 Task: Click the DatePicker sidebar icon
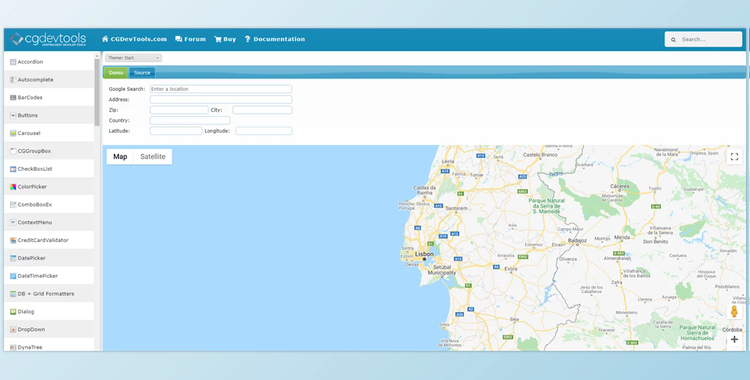(13, 258)
